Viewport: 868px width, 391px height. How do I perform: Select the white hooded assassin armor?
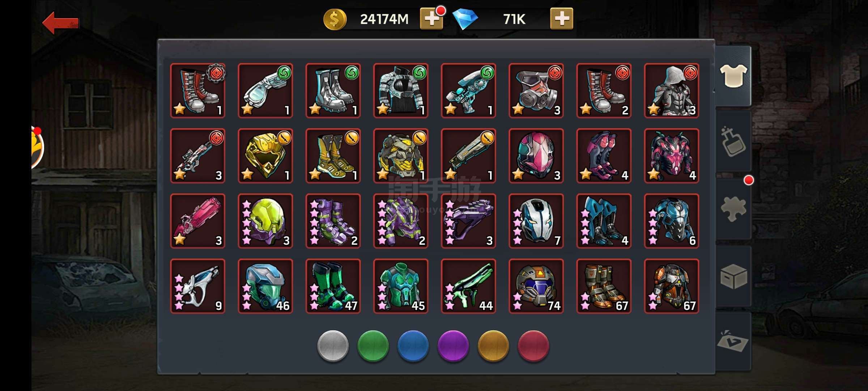point(671,91)
